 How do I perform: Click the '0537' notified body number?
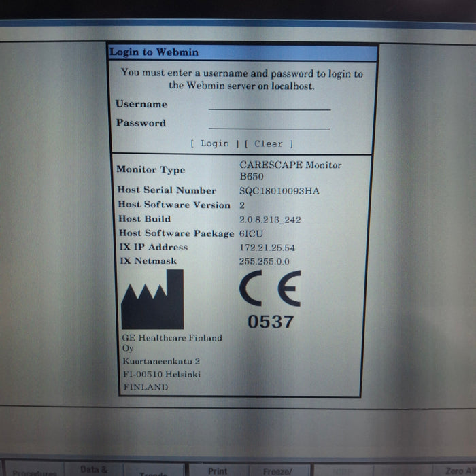(x=271, y=322)
